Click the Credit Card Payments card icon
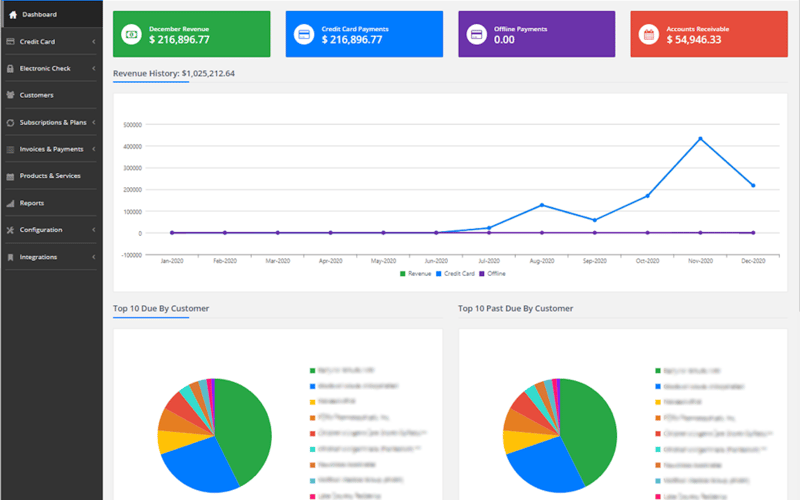The width and height of the screenshot is (800, 500). tap(304, 34)
